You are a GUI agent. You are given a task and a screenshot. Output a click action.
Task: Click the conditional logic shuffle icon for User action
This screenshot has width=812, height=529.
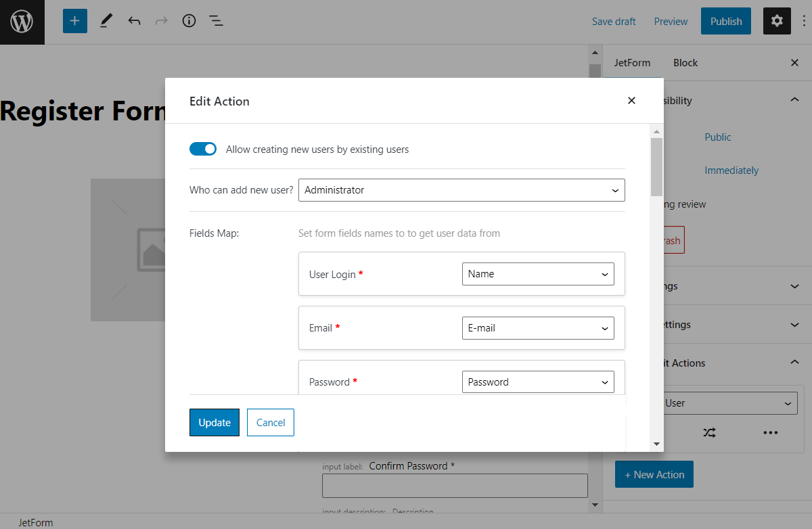point(709,432)
